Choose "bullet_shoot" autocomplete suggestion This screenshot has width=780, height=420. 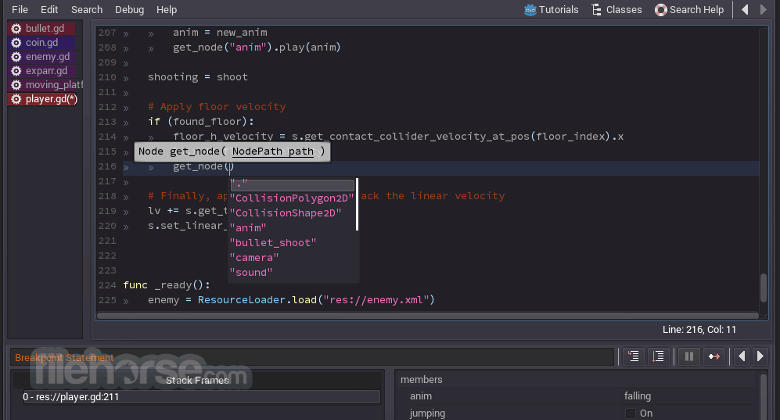273,243
